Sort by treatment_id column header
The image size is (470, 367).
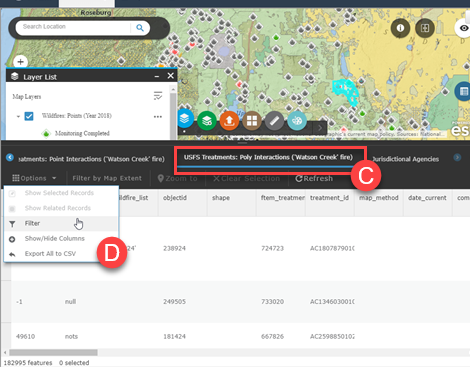point(330,203)
